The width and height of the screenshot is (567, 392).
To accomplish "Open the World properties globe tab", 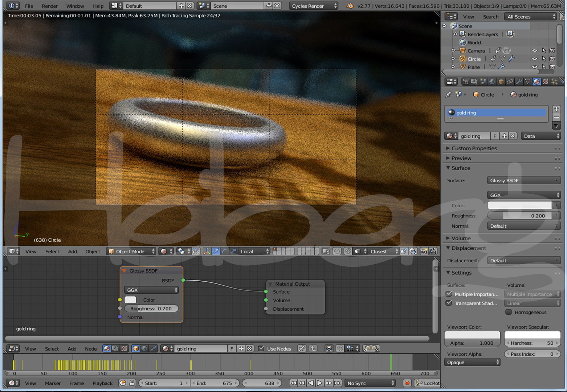I will pyautogui.click(x=492, y=82).
